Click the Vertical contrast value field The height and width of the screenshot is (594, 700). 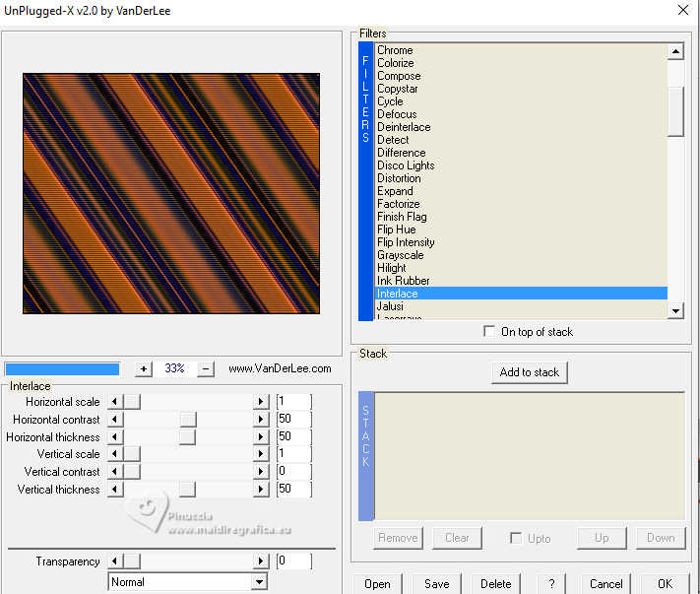[x=293, y=472]
